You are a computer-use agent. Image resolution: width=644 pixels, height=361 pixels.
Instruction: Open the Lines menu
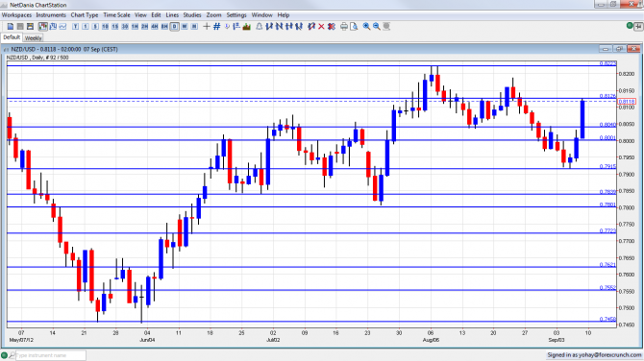(172, 15)
